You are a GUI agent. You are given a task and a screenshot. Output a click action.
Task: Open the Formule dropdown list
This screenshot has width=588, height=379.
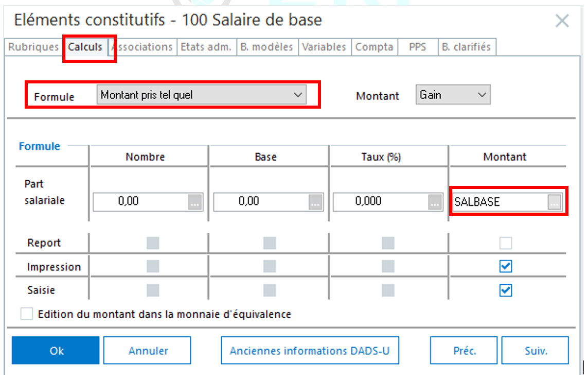201,95
